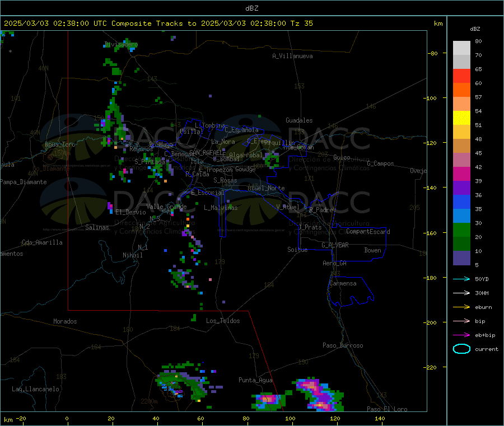Click the white 30HM arrow legend icon
This screenshot has width=504, height=426.
(x=461, y=293)
